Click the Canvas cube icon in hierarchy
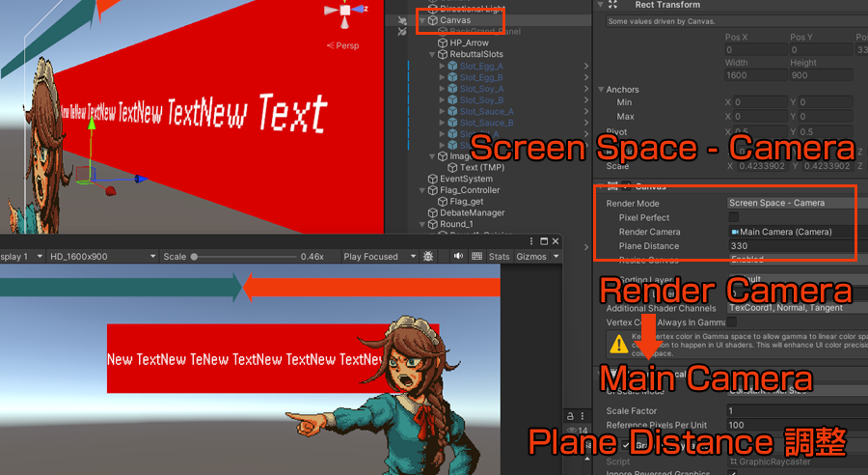This screenshot has height=475, width=868. pyautogui.click(x=432, y=20)
